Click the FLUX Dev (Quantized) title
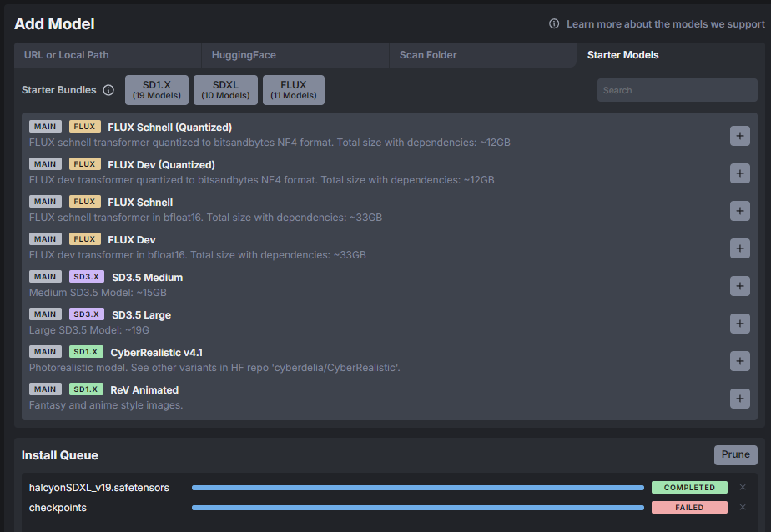771x532 pixels. point(161,164)
